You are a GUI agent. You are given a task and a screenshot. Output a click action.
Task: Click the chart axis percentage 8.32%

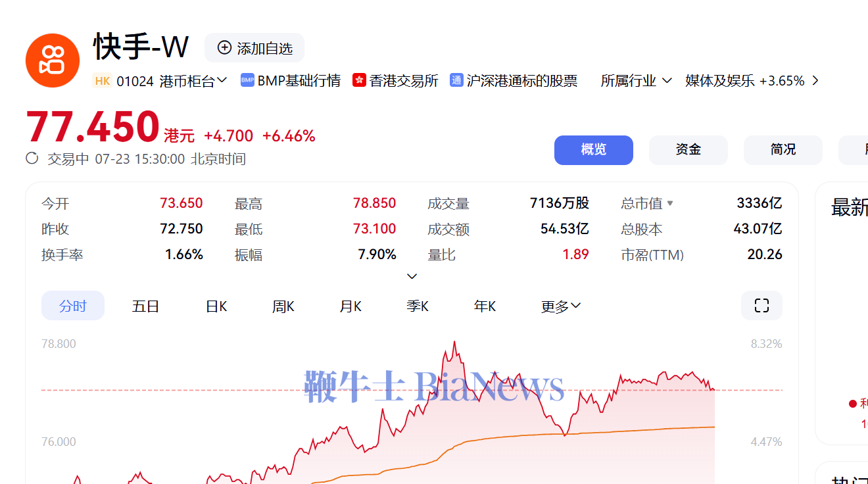[767, 344]
